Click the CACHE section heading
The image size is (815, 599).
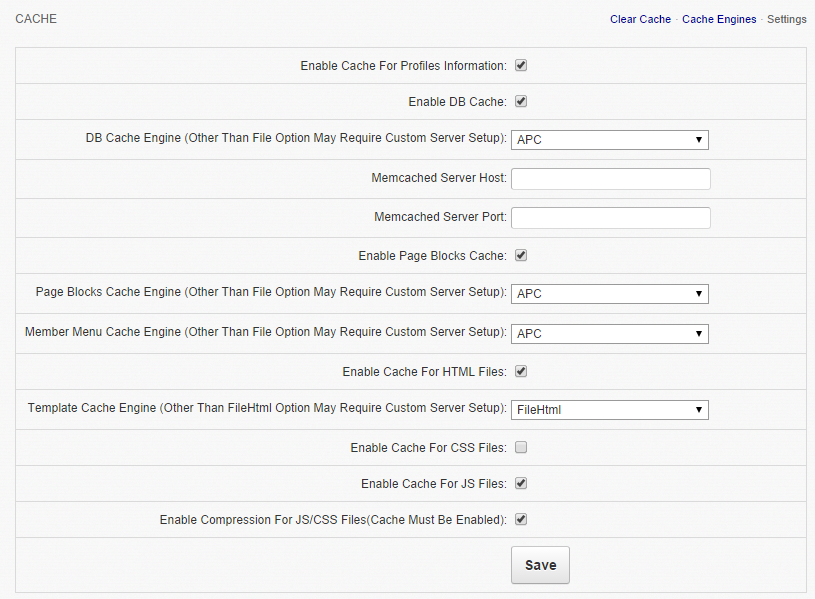click(36, 19)
